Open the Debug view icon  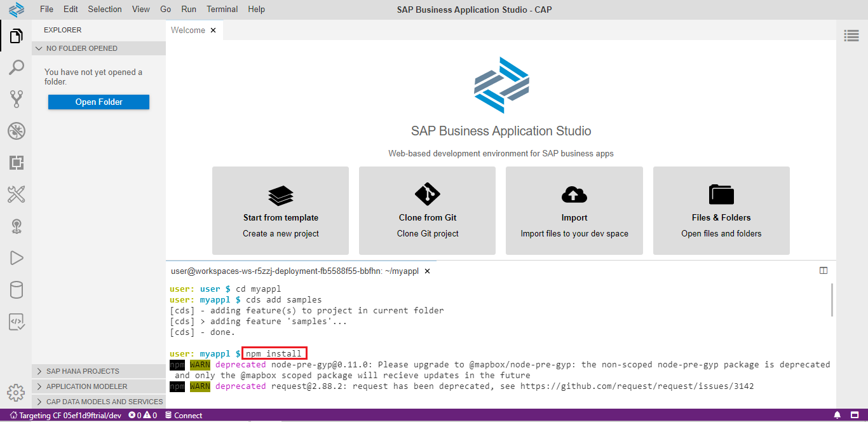[x=16, y=131]
